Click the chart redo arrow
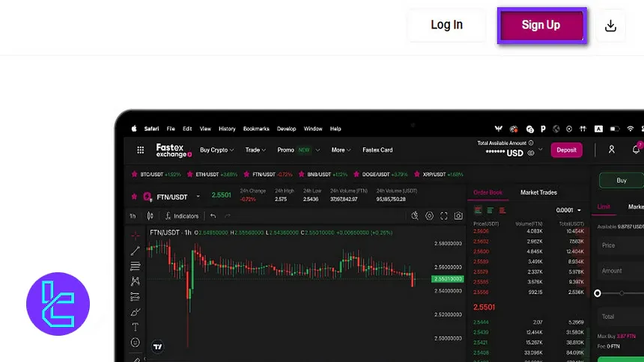The image size is (644, 362). [x=228, y=216]
